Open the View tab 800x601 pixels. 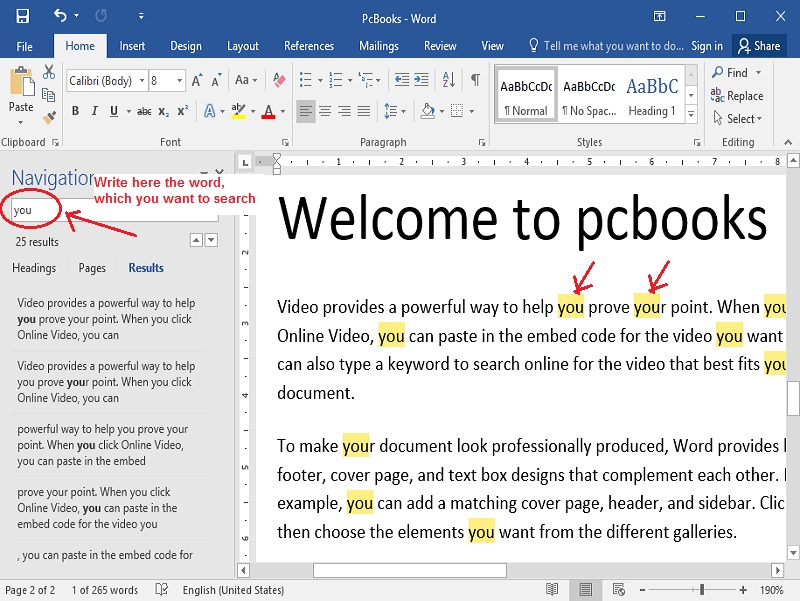[x=492, y=46]
